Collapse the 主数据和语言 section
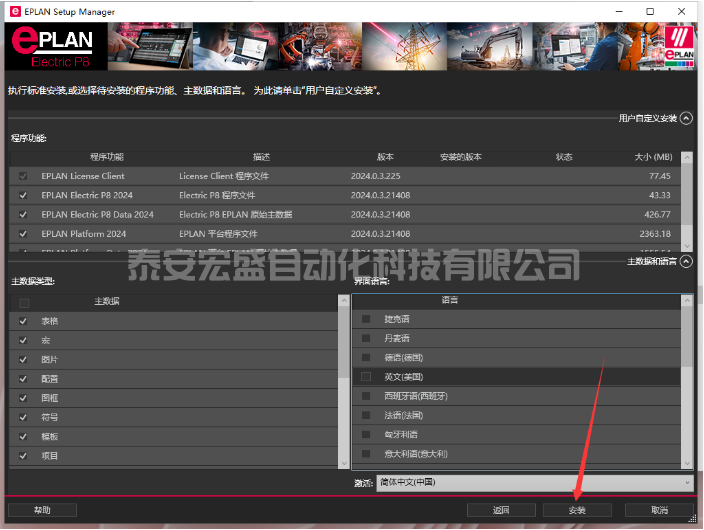Viewport: 704px width, 530px height. coord(686,261)
